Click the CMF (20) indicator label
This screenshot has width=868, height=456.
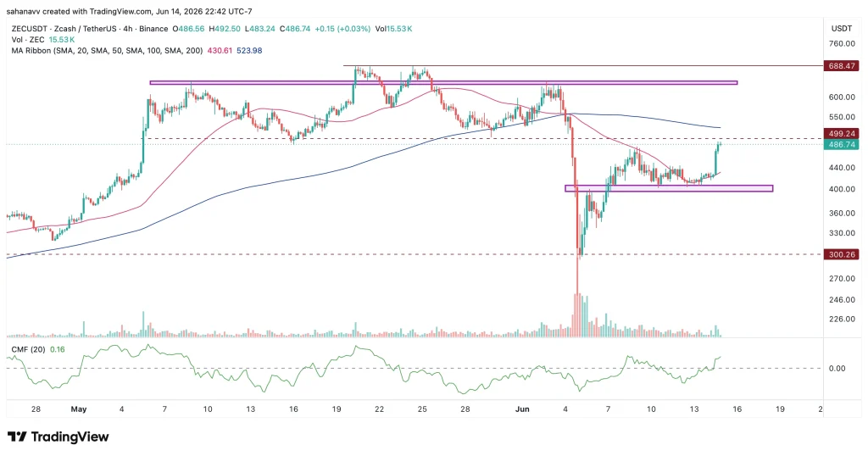pos(29,349)
